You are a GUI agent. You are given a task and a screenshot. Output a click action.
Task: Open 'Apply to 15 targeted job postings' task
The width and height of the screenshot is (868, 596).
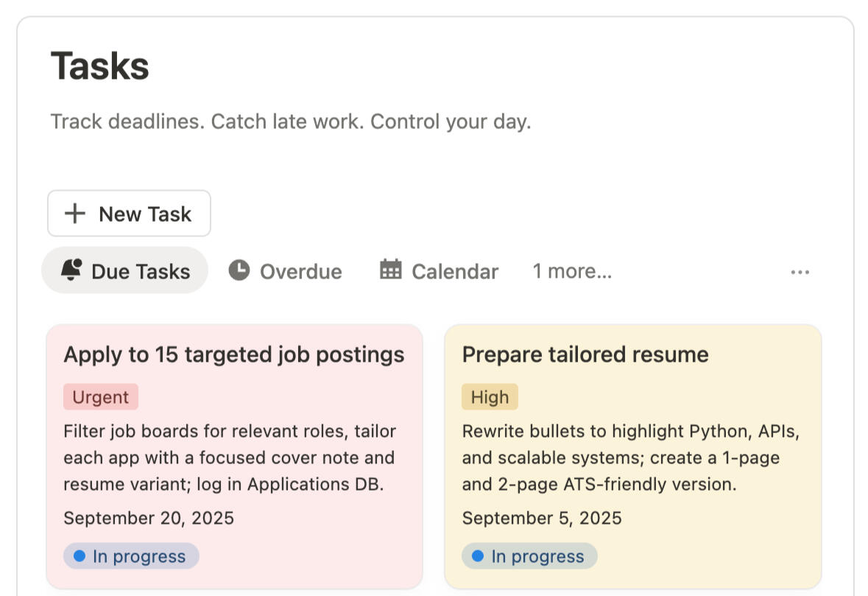233,354
